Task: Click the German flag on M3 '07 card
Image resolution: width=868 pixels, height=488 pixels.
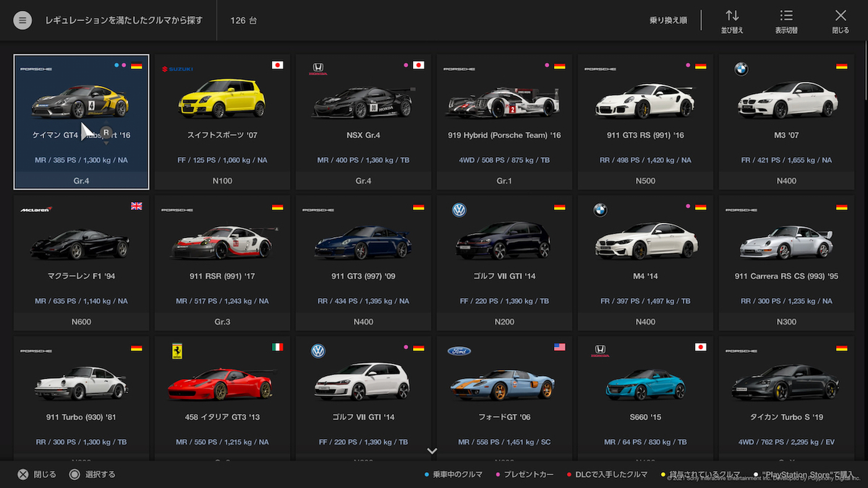Action: 841,65
